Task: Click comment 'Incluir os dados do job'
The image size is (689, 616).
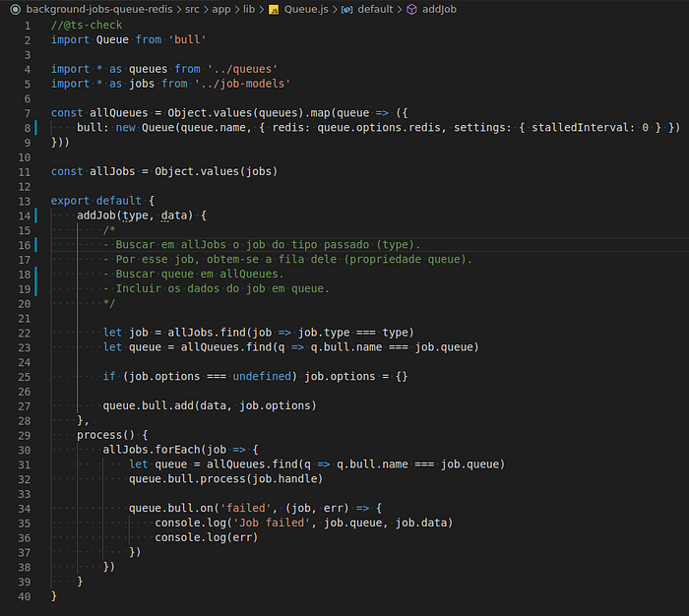Action: 217,288
